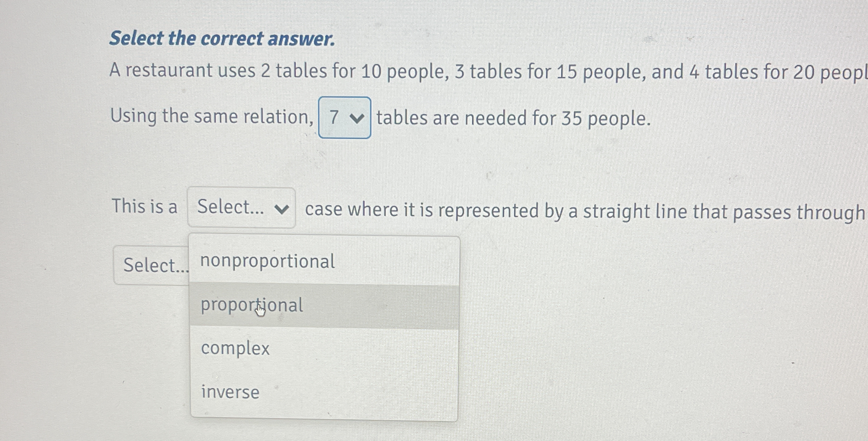Viewport: 868px width, 441px height.
Task: Click the sentence starting "A restaurant uses 2 tables"
Action: [488, 71]
